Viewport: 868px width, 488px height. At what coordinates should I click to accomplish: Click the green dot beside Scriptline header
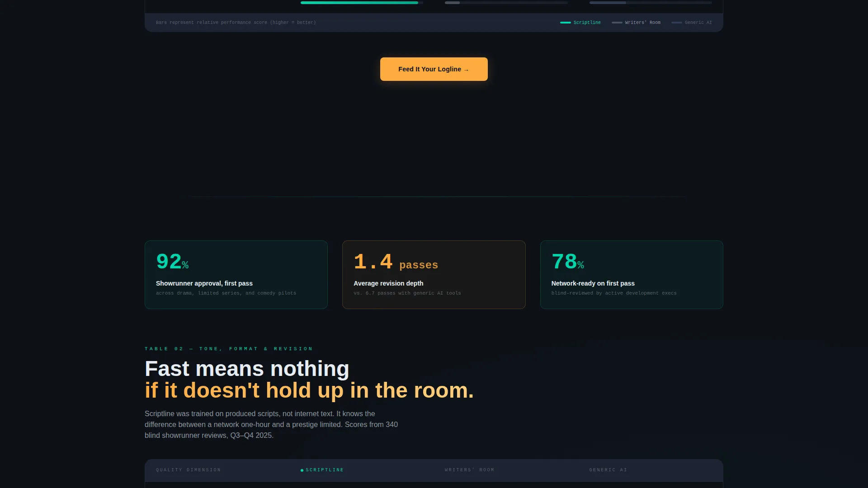tap(302, 470)
